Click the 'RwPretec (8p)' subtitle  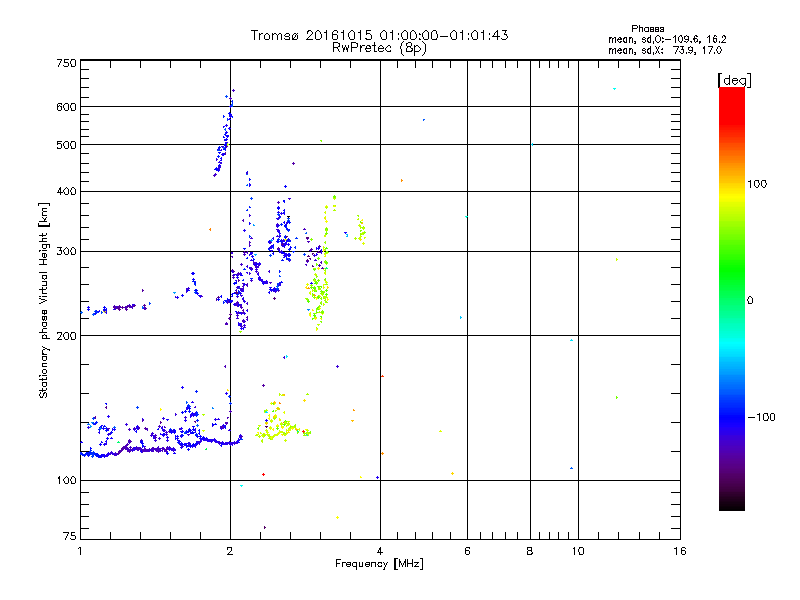pyautogui.click(x=379, y=48)
